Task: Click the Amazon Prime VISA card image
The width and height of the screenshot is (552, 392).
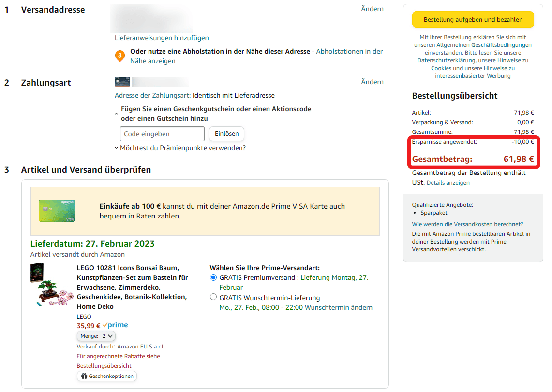Action: click(x=57, y=211)
